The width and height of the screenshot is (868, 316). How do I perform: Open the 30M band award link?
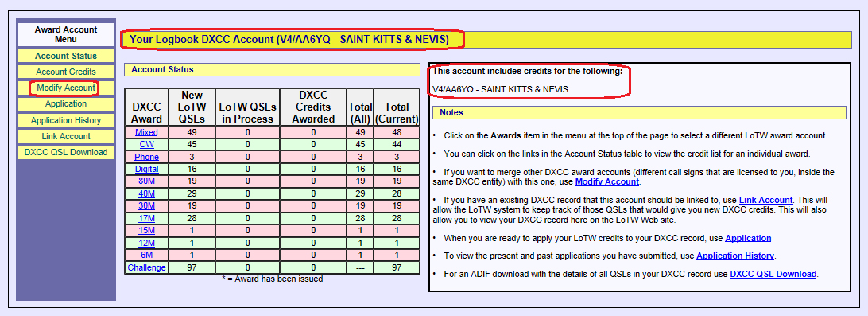coord(147,205)
